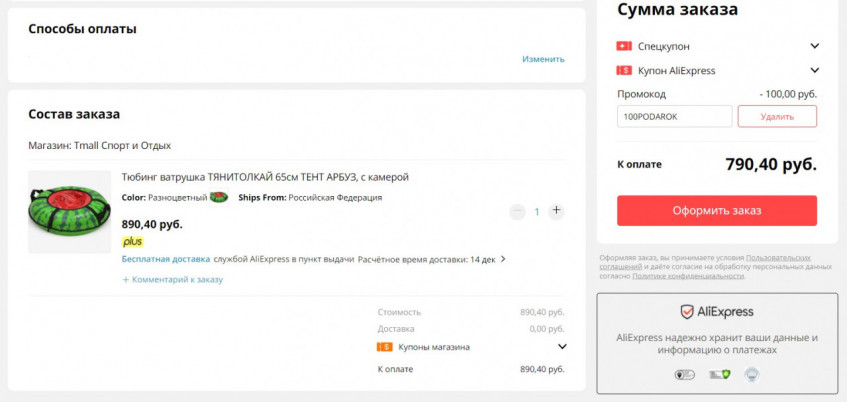The image size is (847, 402).
Task: Decrease item quantity with minus button
Action: pyautogui.click(x=517, y=211)
